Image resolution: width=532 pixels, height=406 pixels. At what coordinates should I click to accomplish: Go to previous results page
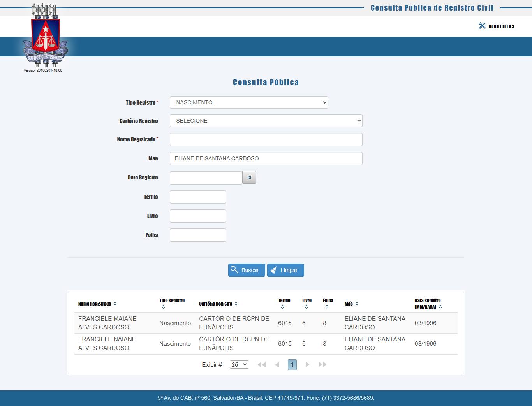click(277, 365)
